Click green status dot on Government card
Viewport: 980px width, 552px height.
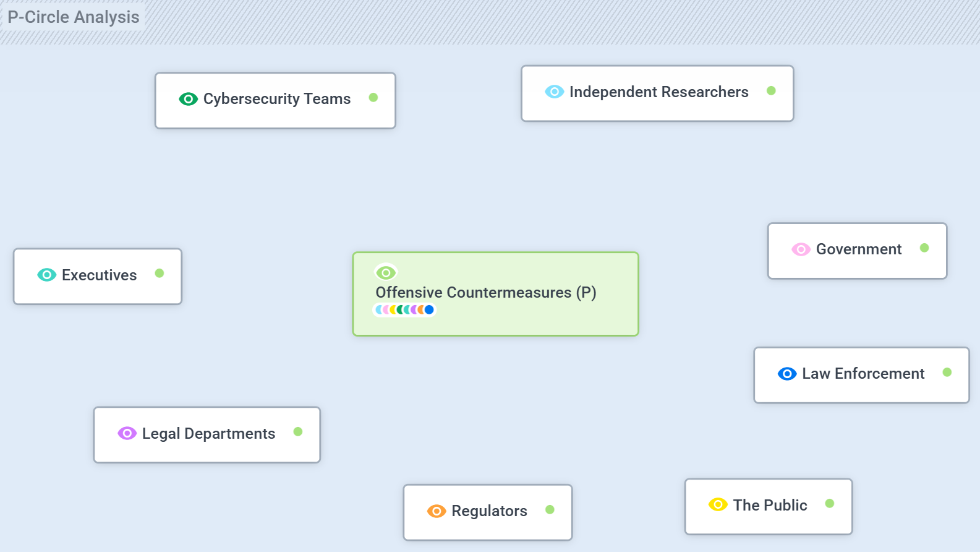(924, 248)
